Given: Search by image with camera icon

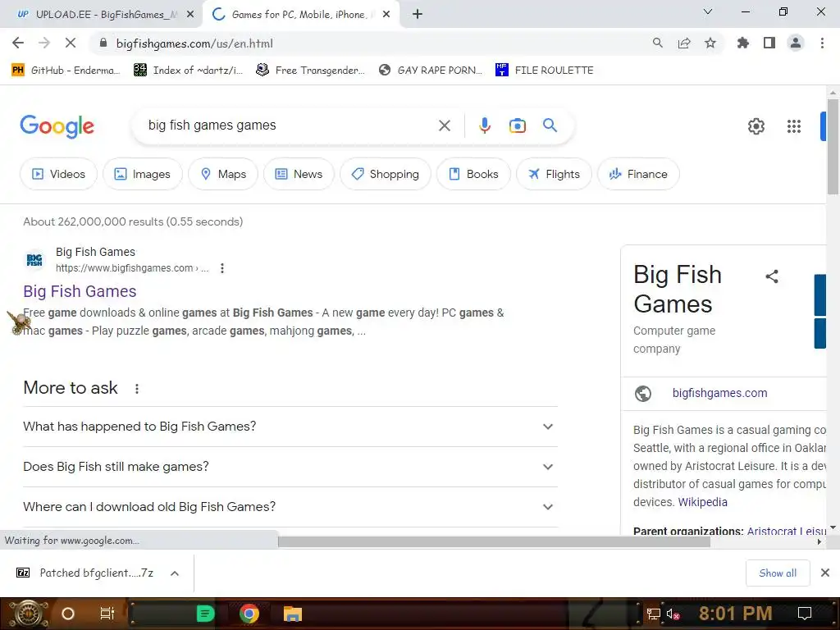Looking at the screenshot, I should point(517,126).
